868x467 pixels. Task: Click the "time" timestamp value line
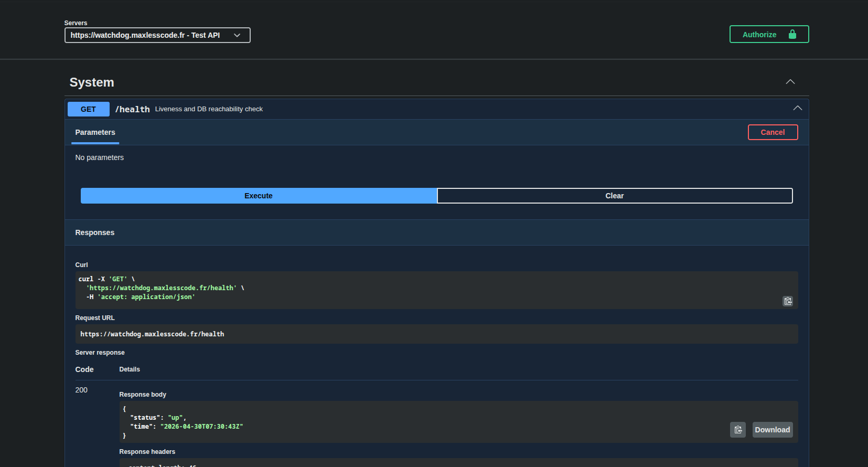pos(187,427)
